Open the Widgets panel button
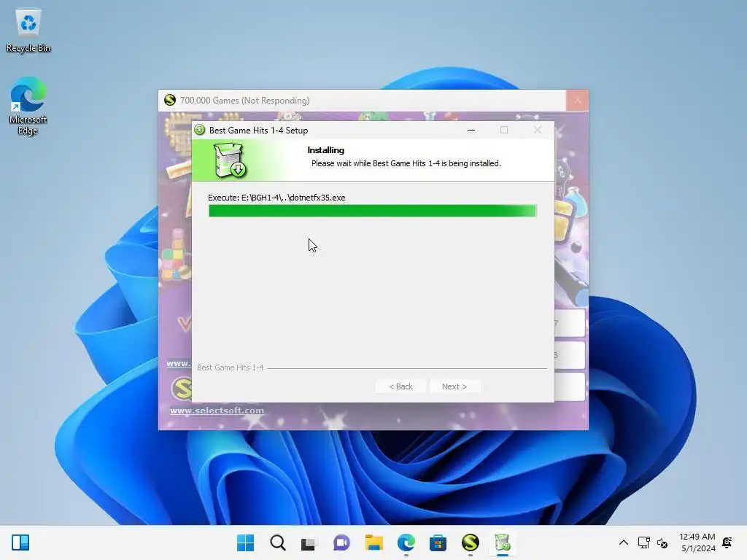 click(x=20, y=542)
